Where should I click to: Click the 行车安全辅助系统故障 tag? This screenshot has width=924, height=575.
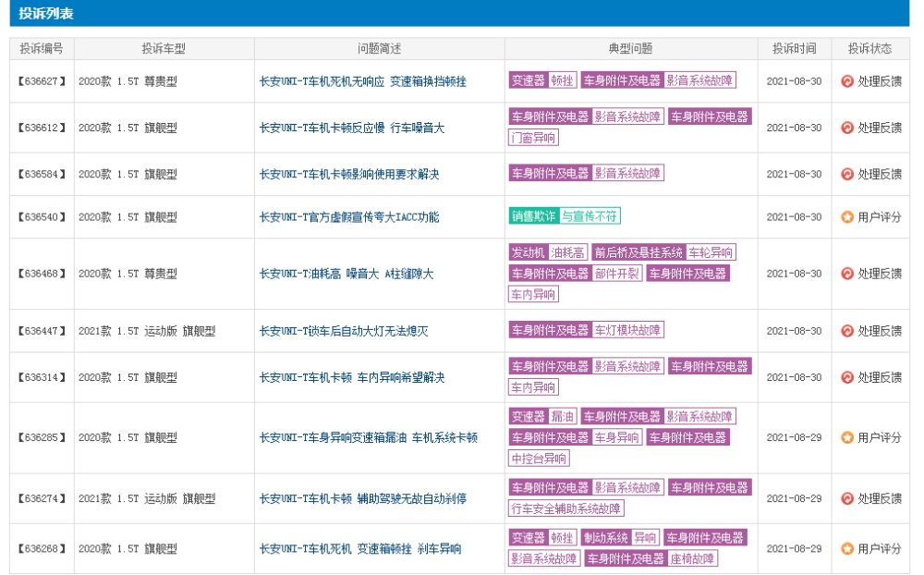pyautogui.click(x=565, y=508)
